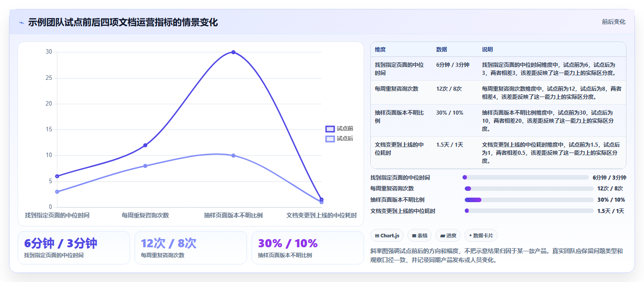Click the 试点前 starting point at value 6

pos(57,176)
